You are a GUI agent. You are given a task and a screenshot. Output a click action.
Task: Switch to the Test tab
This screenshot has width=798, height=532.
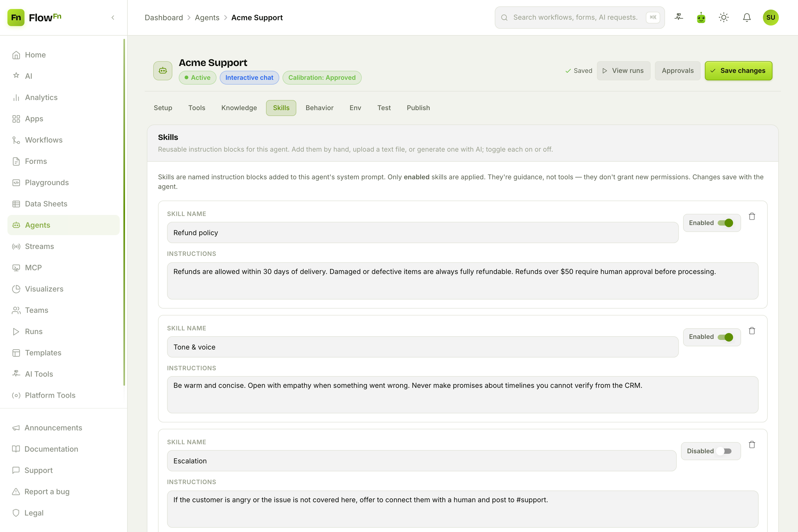[x=384, y=108]
